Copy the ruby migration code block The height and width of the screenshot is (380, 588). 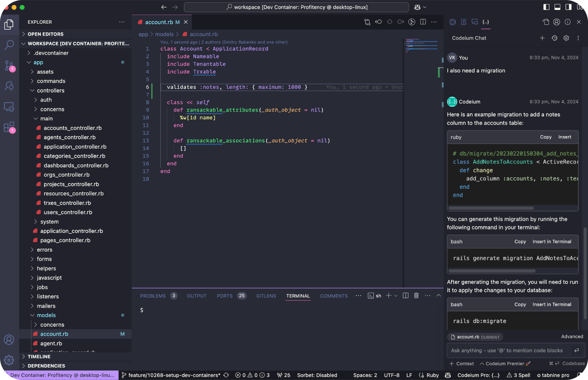pos(545,137)
